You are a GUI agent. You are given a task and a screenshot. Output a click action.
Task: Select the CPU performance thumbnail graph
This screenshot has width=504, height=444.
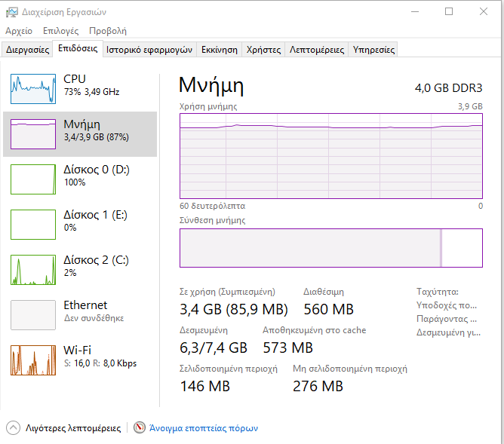33,89
